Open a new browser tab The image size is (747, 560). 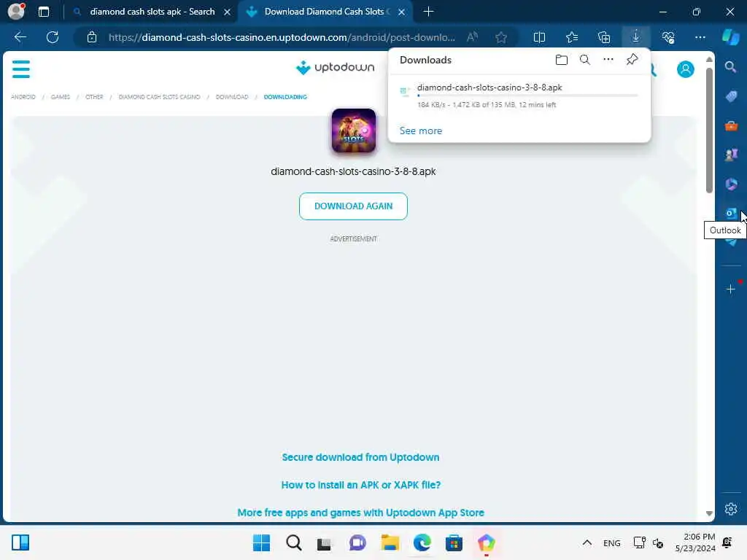click(428, 12)
